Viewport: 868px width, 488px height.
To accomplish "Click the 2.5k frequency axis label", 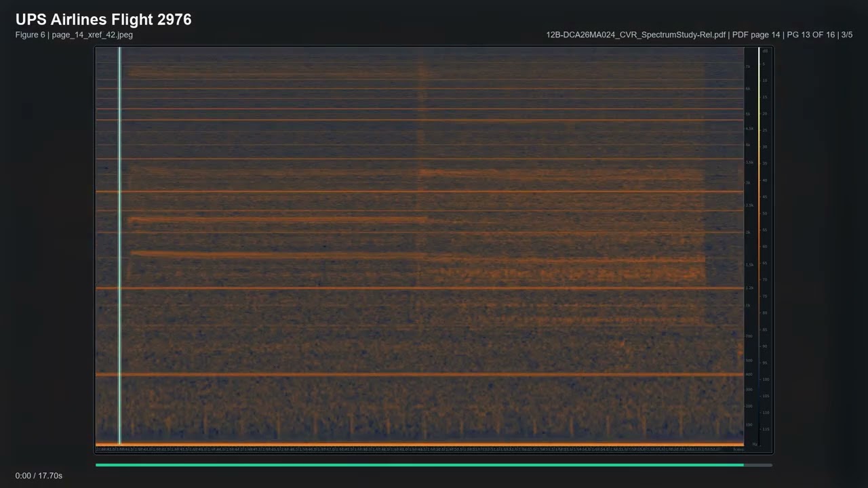I will (x=749, y=205).
